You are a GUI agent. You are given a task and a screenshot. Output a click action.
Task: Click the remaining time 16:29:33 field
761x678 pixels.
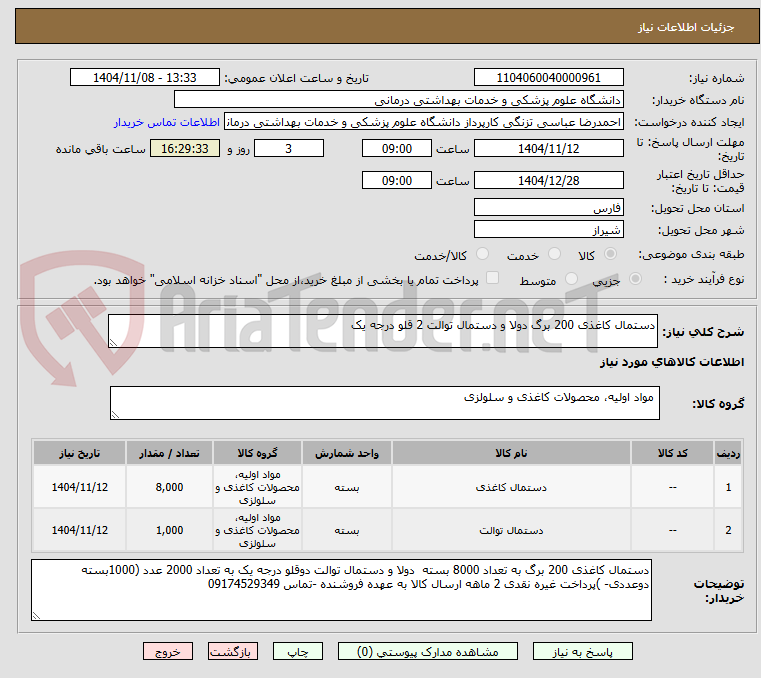185,149
